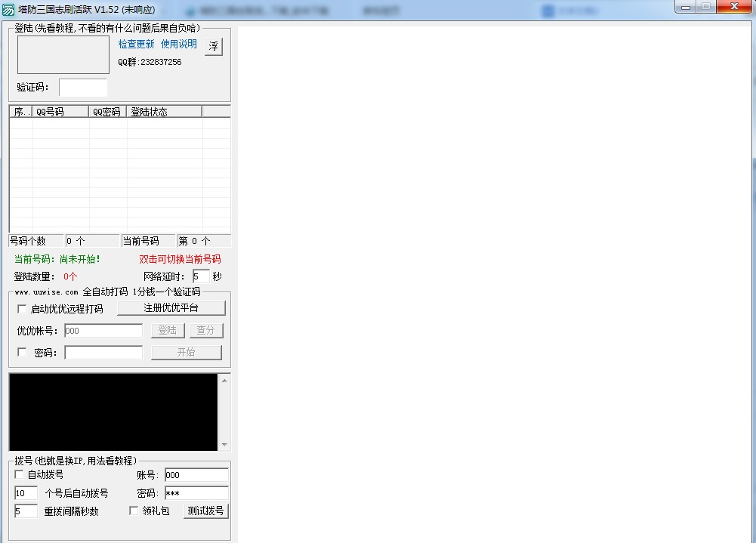Click the 登陆状态 column header
Screen dimensions: 756x543
pyautogui.click(x=165, y=112)
